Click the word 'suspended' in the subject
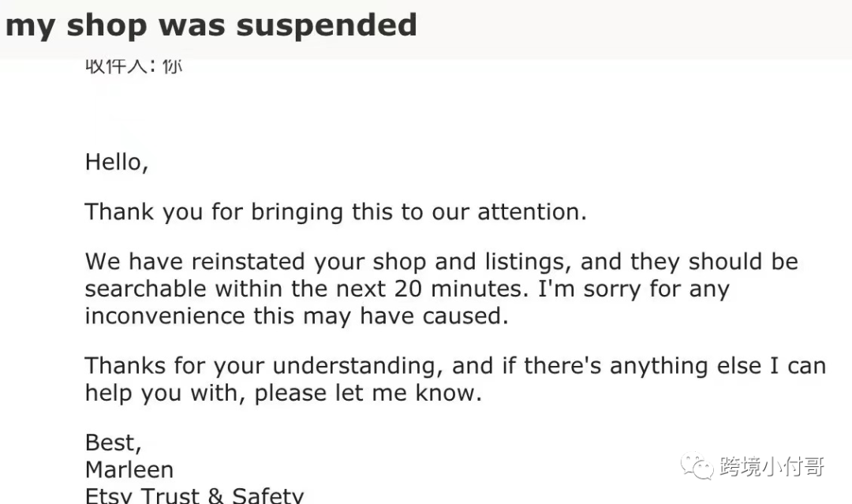 [x=327, y=25]
